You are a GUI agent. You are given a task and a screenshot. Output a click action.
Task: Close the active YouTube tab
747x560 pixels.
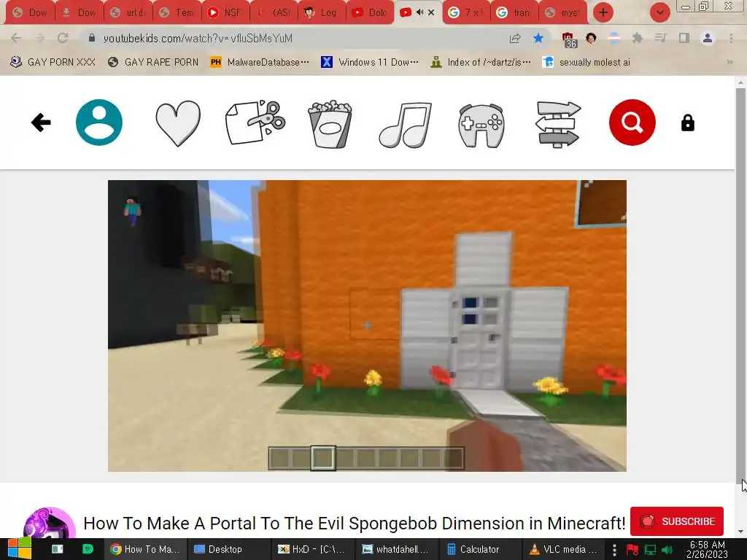point(431,12)
